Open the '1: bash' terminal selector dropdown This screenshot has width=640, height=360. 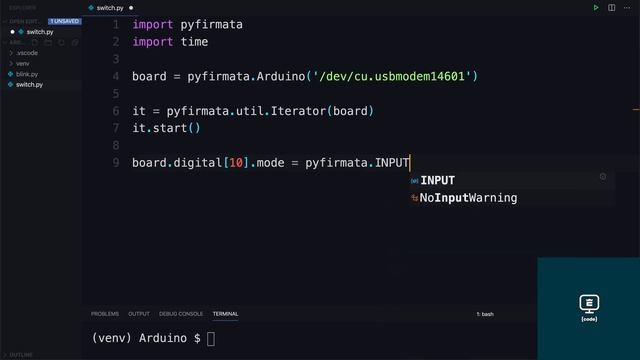485,314
